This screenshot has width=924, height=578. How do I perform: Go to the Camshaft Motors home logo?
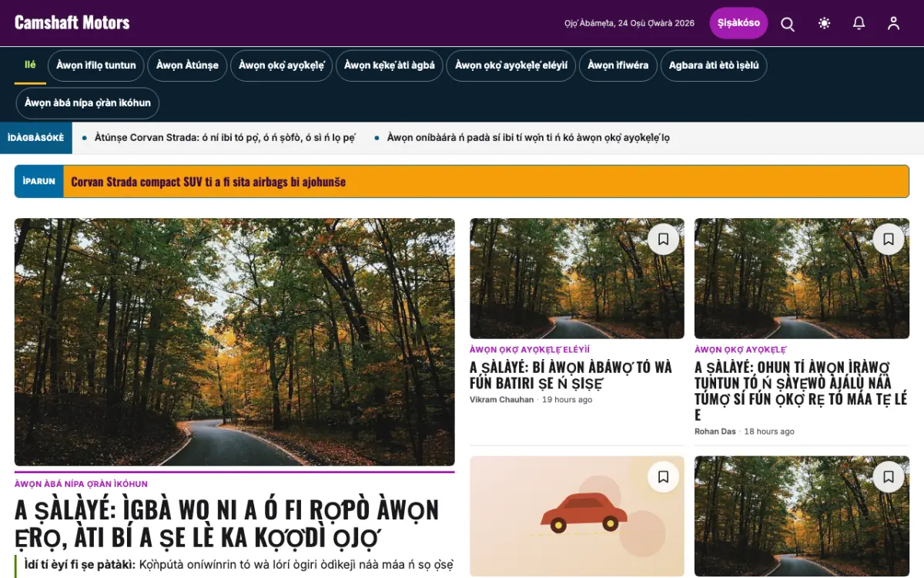coord(72,22)
